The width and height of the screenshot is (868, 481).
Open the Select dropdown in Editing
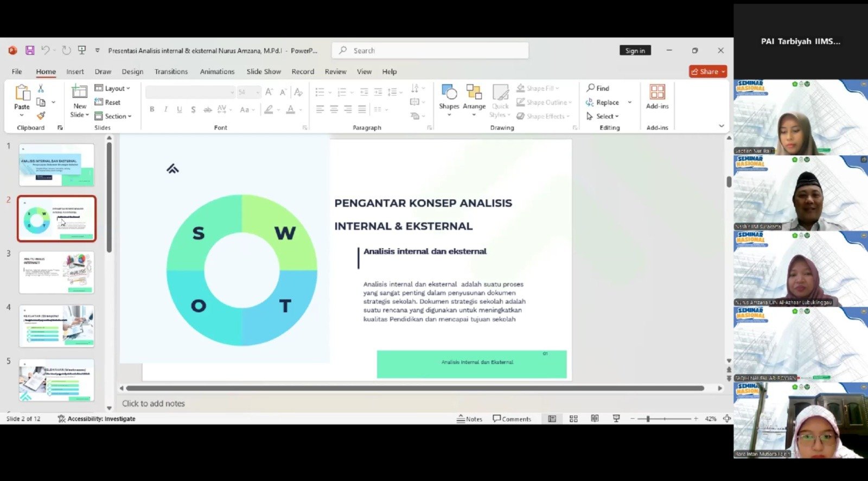point(603,116)
